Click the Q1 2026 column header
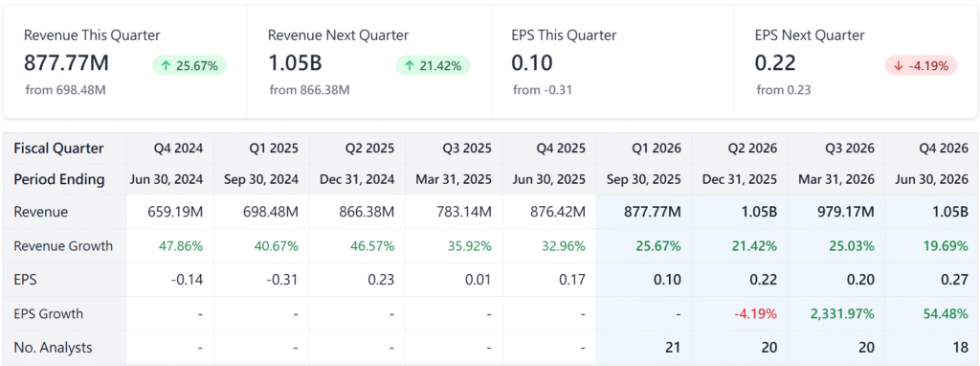This screenshot has height=366, width=980. point(658,149)
